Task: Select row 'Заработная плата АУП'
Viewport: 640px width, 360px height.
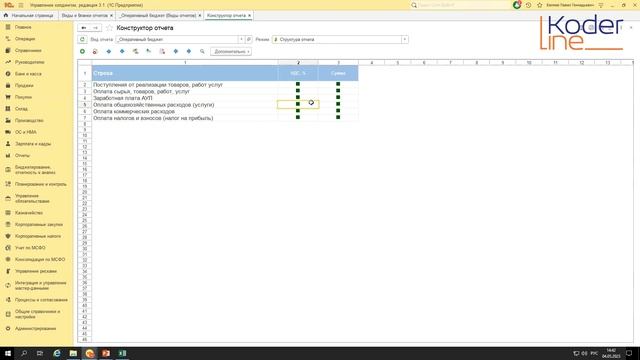Action: [184, 98]
